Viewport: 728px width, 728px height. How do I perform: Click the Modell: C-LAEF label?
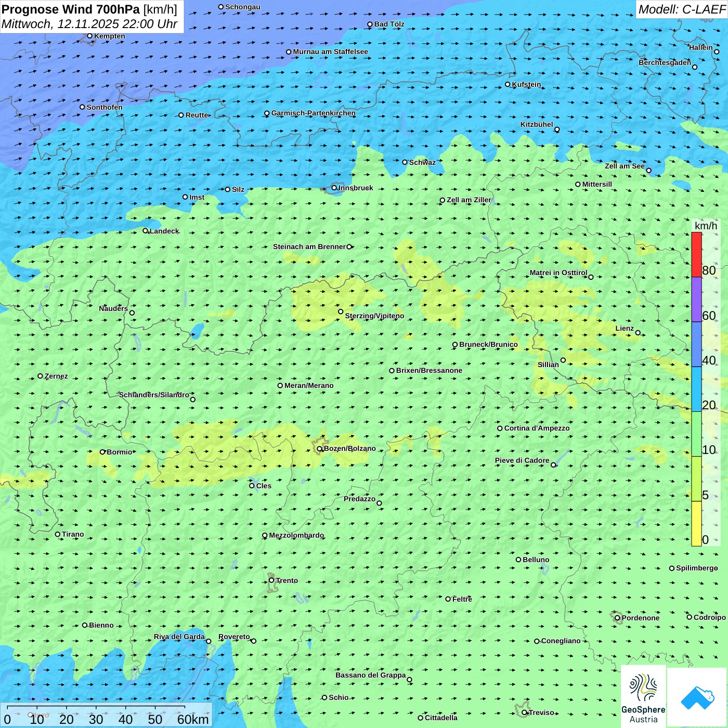[681, 9]
